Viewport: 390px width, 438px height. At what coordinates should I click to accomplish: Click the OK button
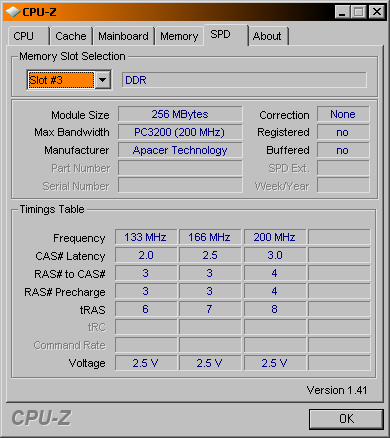[x=346, y=419]
